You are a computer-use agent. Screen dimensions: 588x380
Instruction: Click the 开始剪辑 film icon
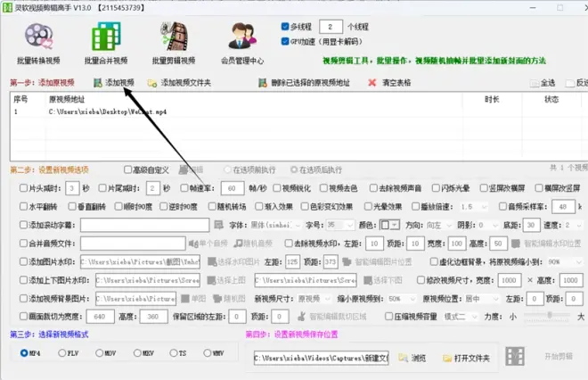[515, 356]
